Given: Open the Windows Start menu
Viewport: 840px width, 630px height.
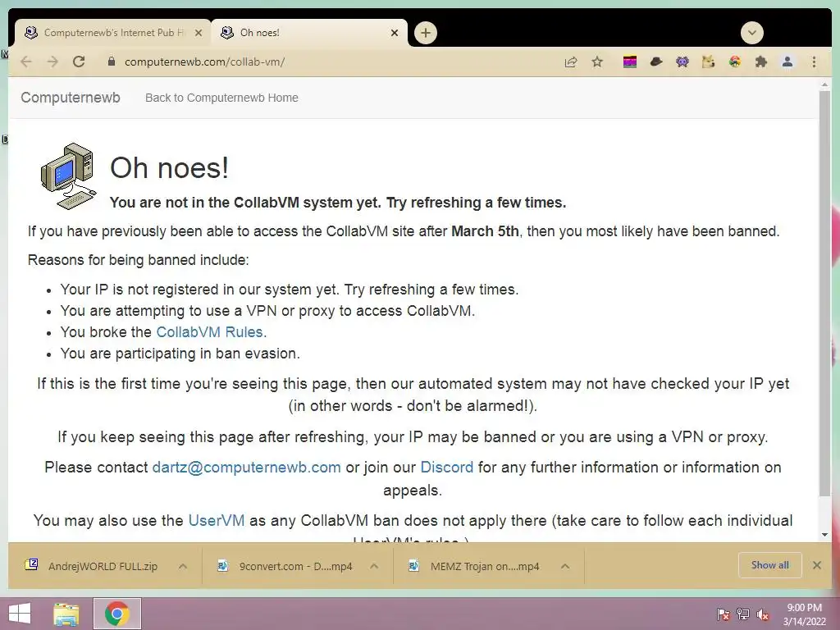Looking at the screenshot, I should (20, 614).
